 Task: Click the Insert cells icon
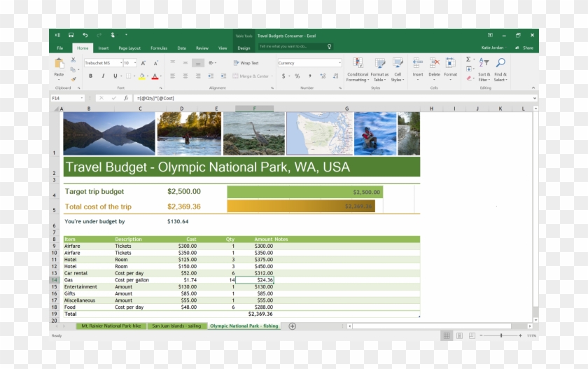pos(418,63)
